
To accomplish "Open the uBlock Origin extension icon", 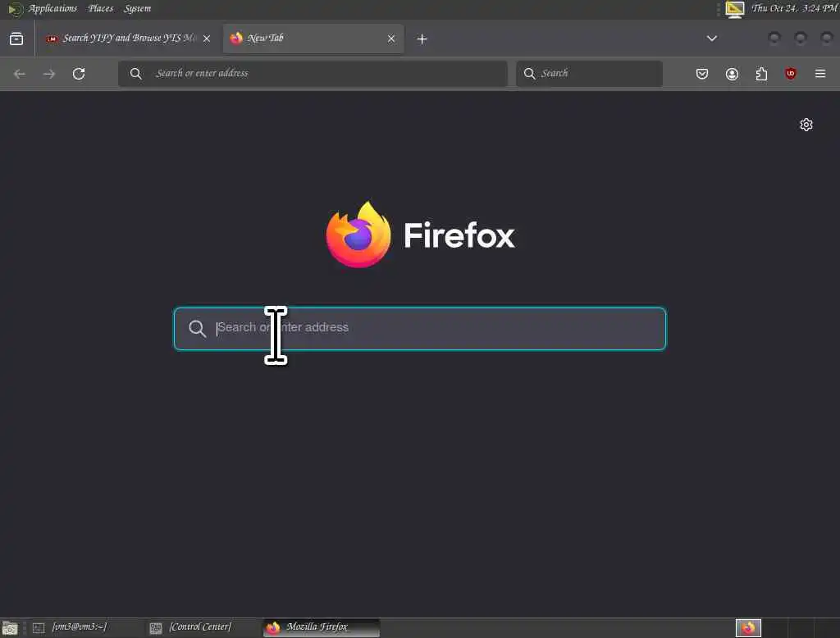I will [x=791, y=73].
